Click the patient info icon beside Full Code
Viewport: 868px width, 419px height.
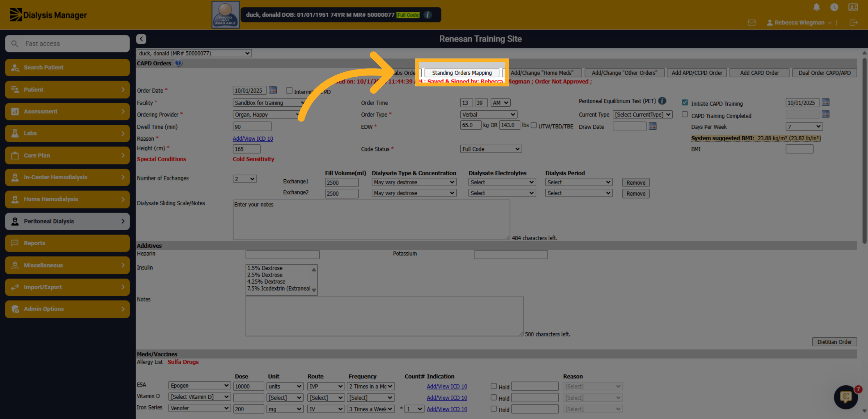(427, 15)
